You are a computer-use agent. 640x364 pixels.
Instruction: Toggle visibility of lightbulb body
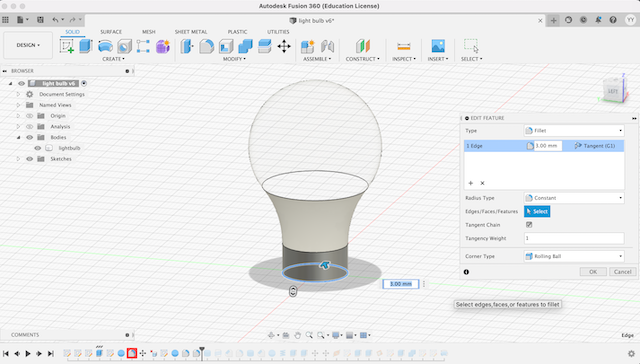[38, 148]
